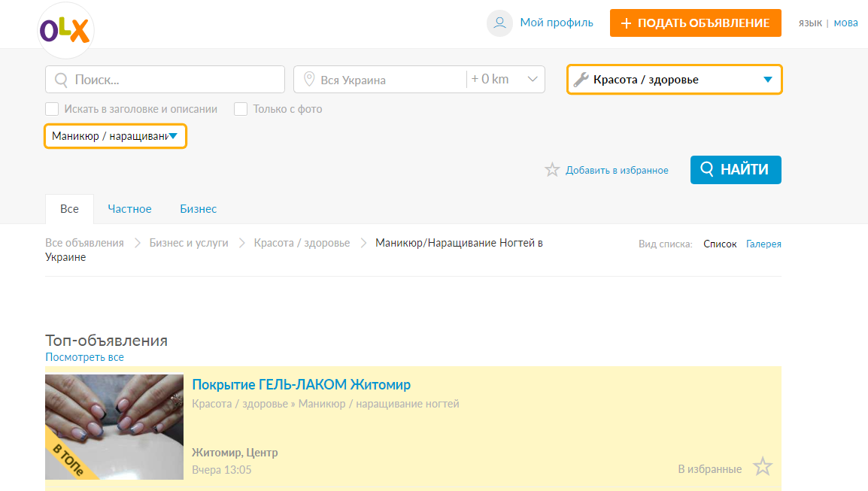
Task: Toggle the Только с фото checkbox
Action: (x=241, y=109)
